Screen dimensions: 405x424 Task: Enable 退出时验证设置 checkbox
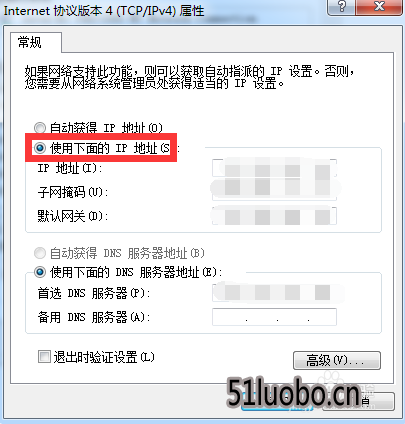(x=44, y=357)
